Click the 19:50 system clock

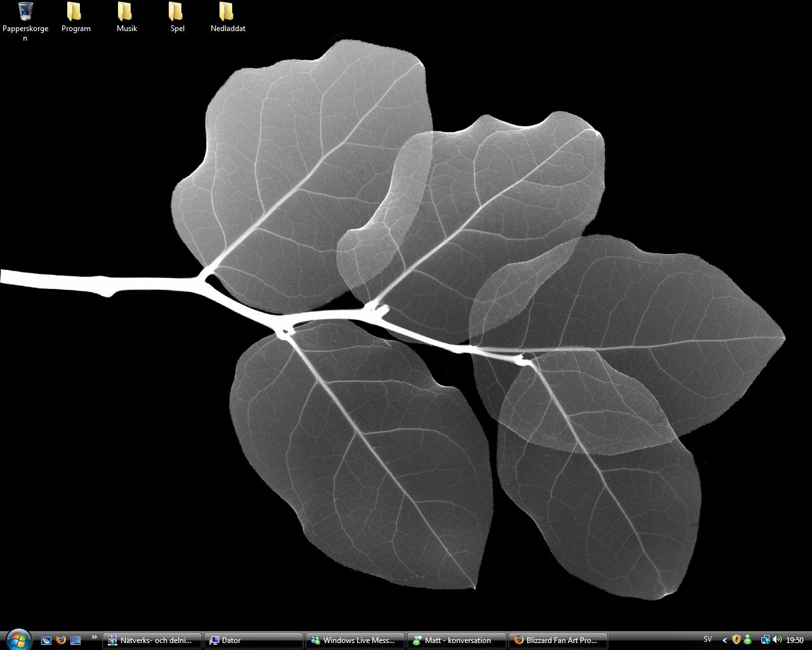point(795,640)
